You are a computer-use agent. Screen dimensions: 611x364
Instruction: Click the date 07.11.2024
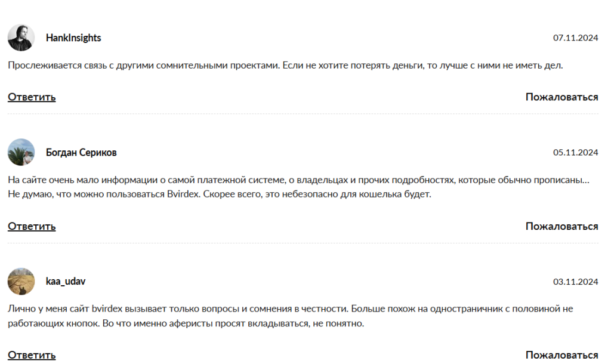[575, 38]
